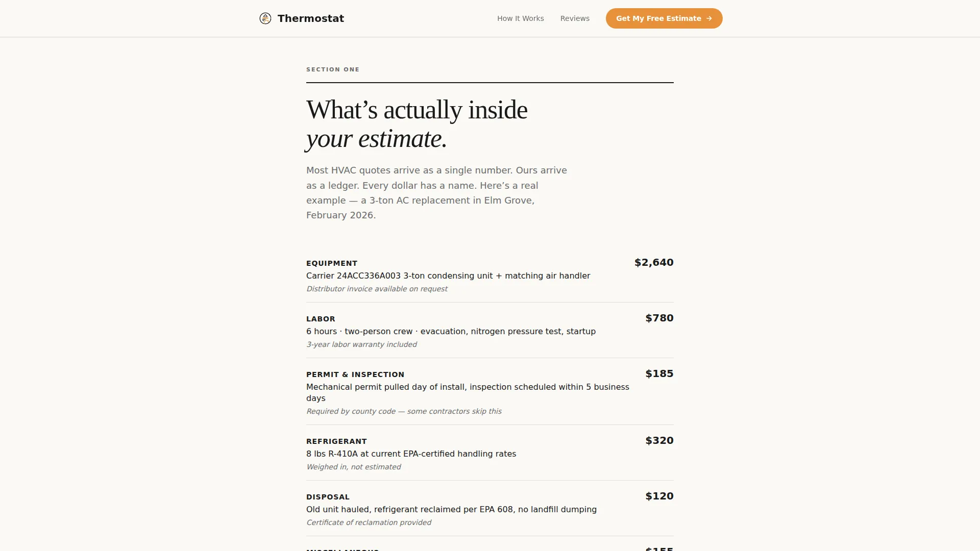Go to the Reviews section

575,18
